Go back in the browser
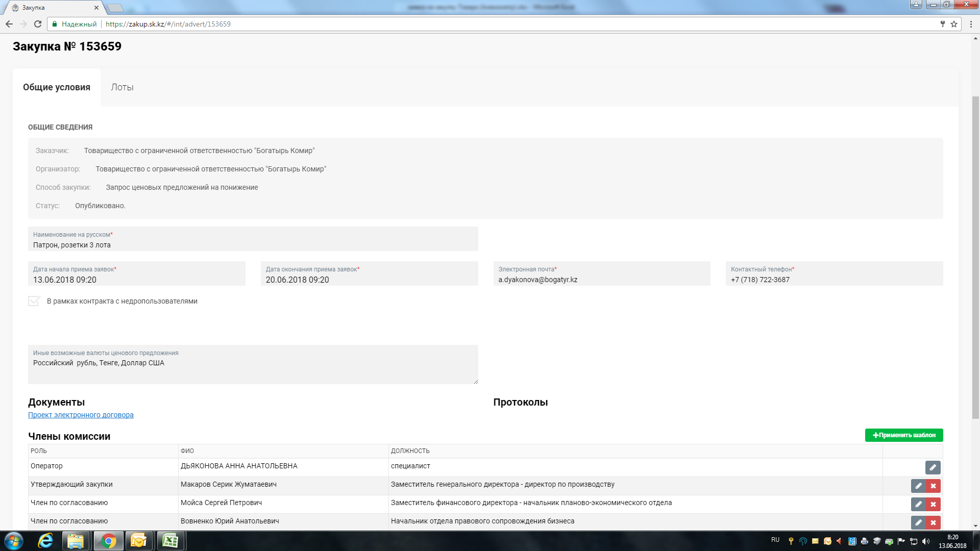The height and width of the screenshot is (551, 980). coord(9,24)
